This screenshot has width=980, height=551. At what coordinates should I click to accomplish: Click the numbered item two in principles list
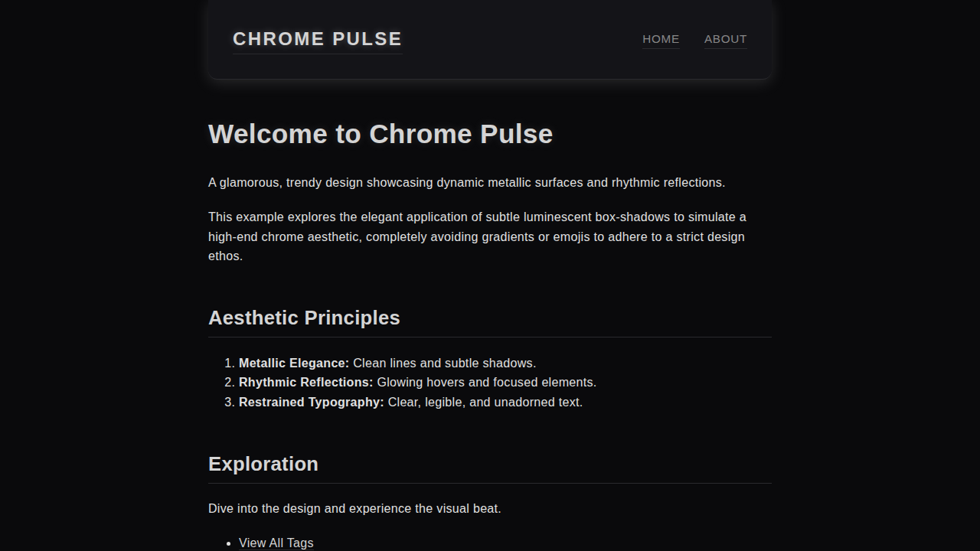(230, 382)
